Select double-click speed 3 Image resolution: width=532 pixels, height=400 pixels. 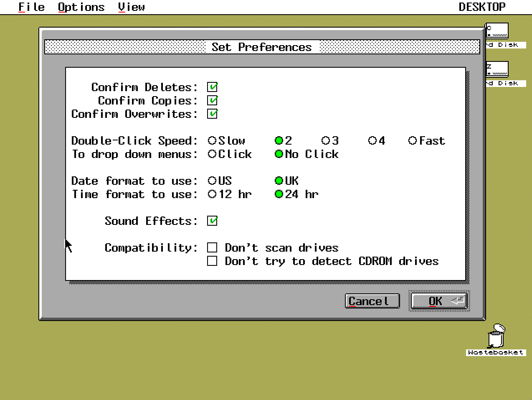(330, 140)
